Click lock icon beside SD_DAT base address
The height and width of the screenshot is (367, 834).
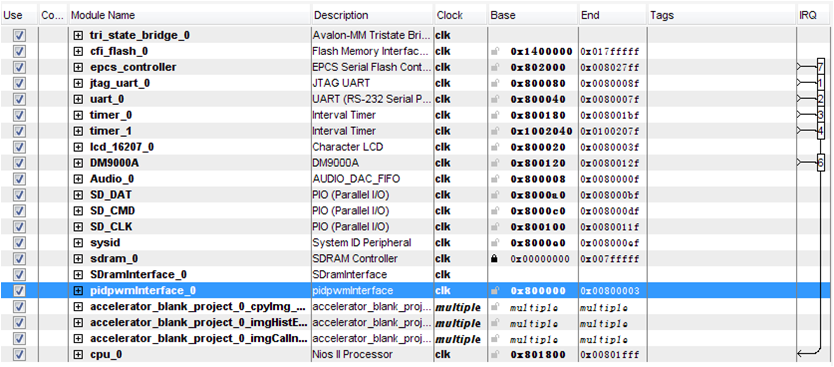(x=495, y=195)
